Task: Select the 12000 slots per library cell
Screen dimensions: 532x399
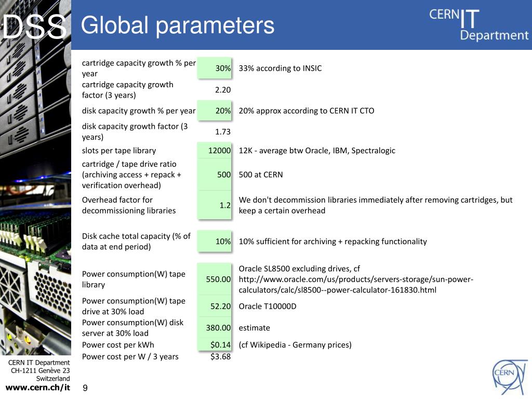Action: click(215, 150)
